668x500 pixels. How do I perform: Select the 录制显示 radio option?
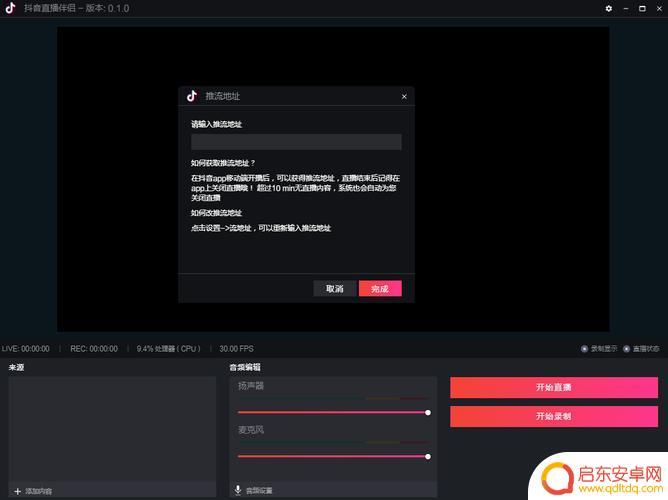tap(584, 349)
